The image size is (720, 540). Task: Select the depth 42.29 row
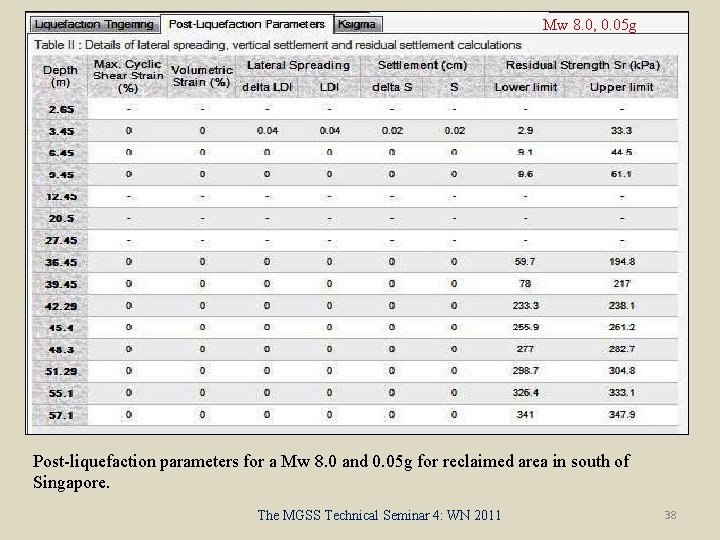coord(355,306)
